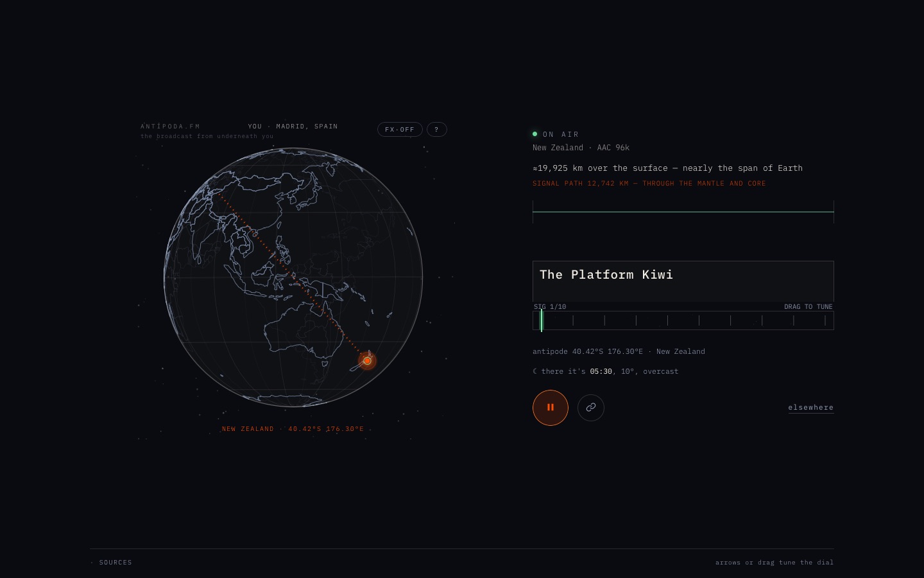This screenshot has height=578, width=924.
Task: Click the green ON AIR indicator dot
Action: [x=535, y=134]
